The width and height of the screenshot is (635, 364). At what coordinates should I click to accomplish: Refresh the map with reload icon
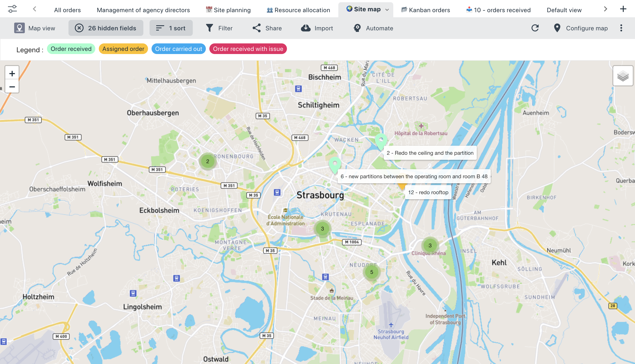[x=535, y=28]
